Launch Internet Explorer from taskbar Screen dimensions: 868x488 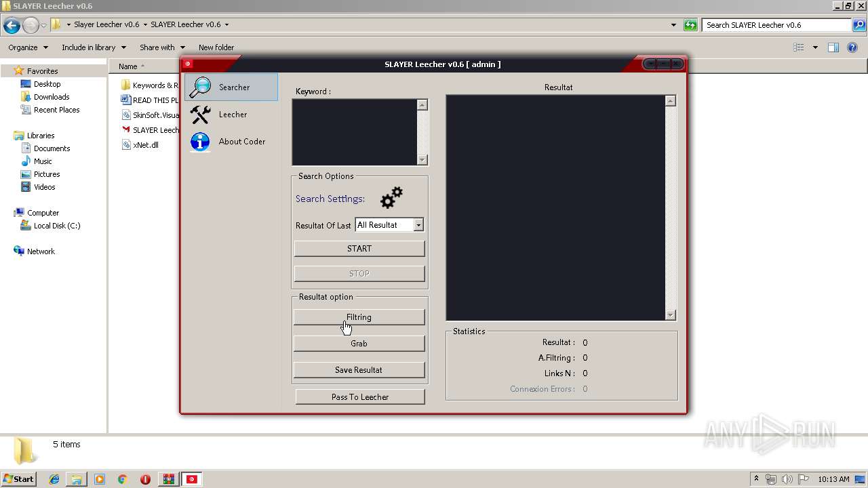tap(54, 479)
